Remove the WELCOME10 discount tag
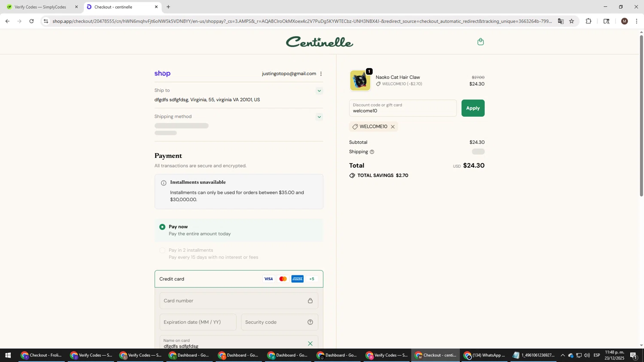The height and width of the screenshot is (362, 644). (x=392, y=127)
